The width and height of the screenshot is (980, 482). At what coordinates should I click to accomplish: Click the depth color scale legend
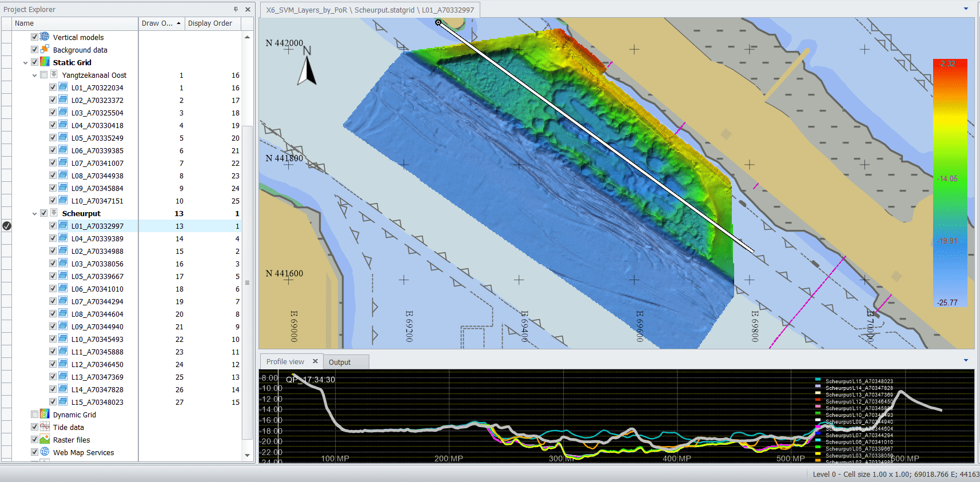(x=950, y=183)
